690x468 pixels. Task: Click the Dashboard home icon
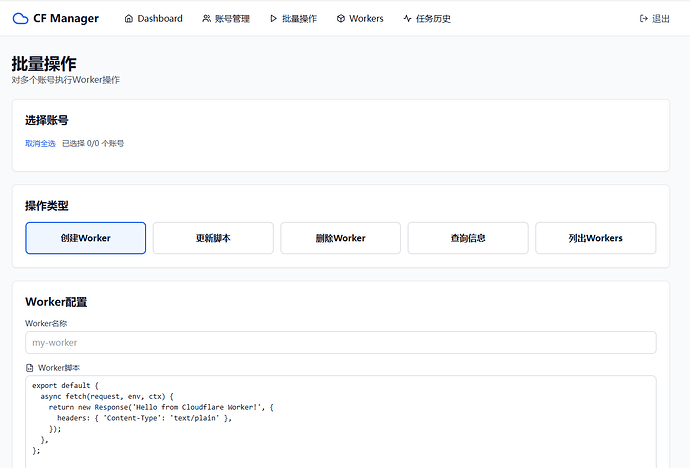(128, 18)
